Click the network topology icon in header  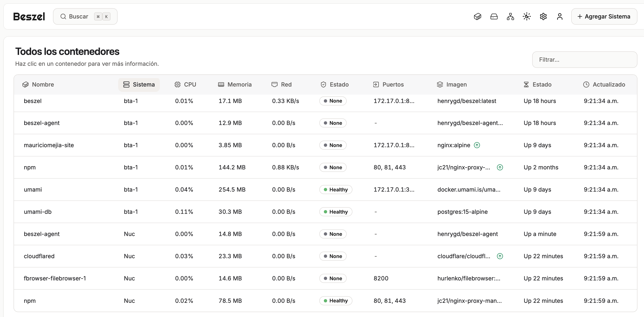[x=510, y=16]
